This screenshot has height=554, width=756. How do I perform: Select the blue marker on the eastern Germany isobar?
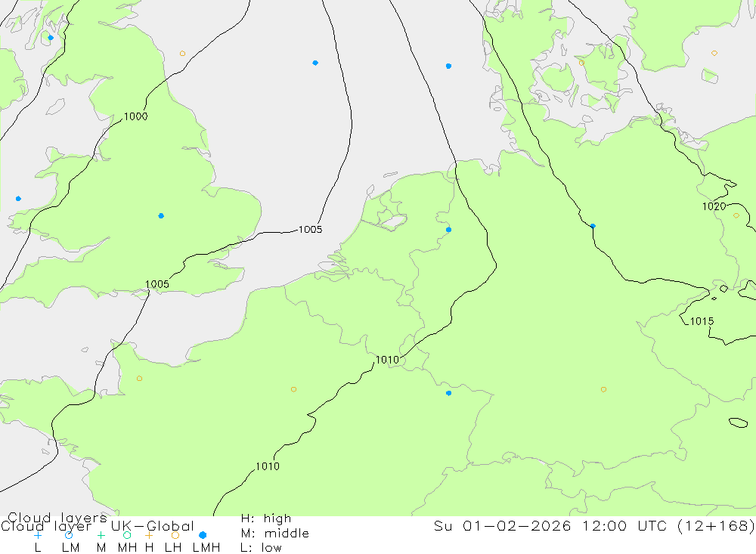[x=593, y=226]
